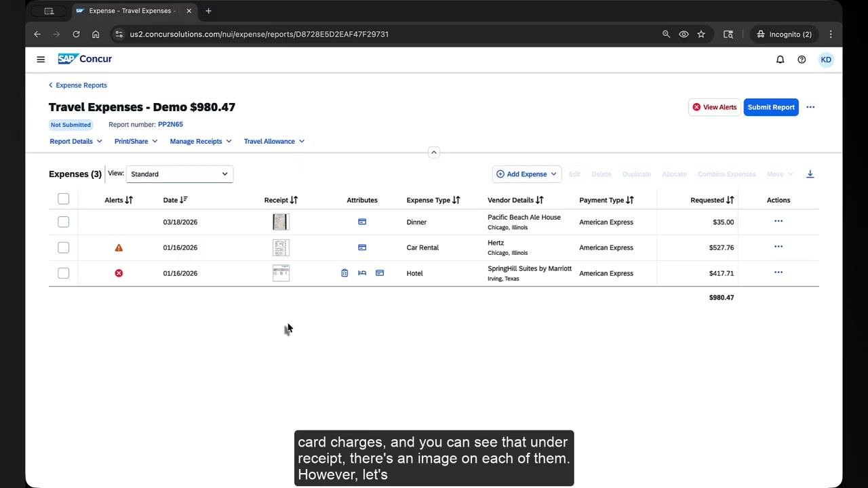Click the itemization clipboard icon on Hotel row
The height and width of the screenshot is (488, 868).
click(x=344, y=273)
